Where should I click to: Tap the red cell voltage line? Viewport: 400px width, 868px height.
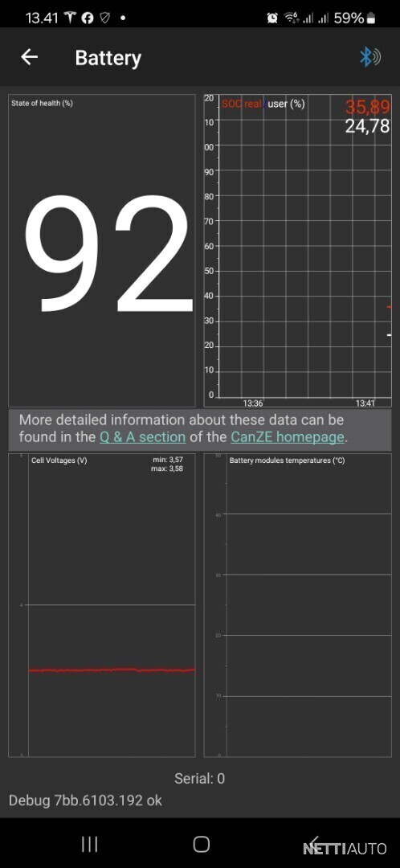(x=112, y=669)
